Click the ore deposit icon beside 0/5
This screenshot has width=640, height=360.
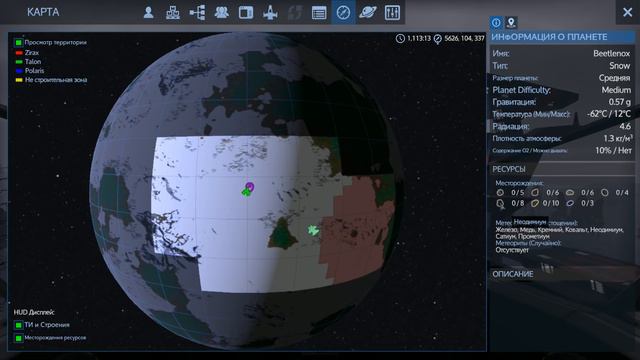pyautogui.click(x=500, y=193)
